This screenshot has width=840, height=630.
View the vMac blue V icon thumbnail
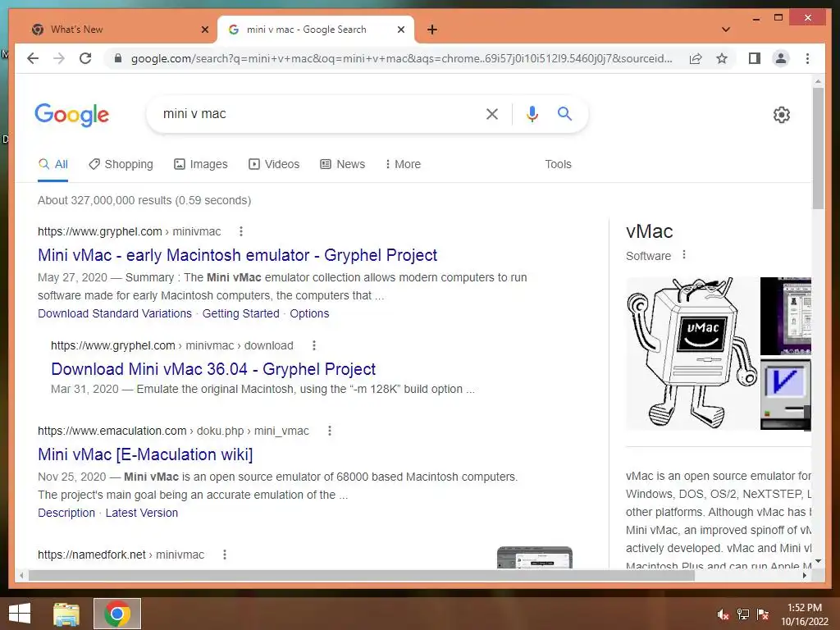785,395
